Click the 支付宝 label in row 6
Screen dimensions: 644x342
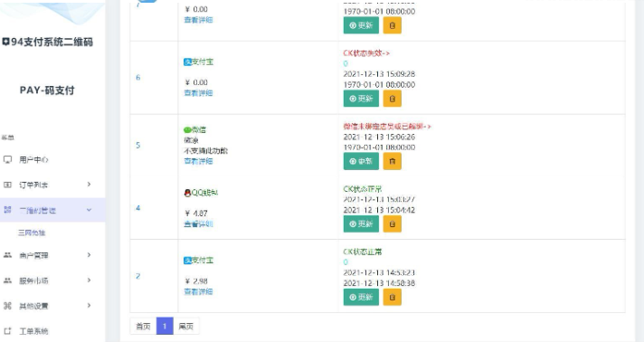[x=203, y=62]
